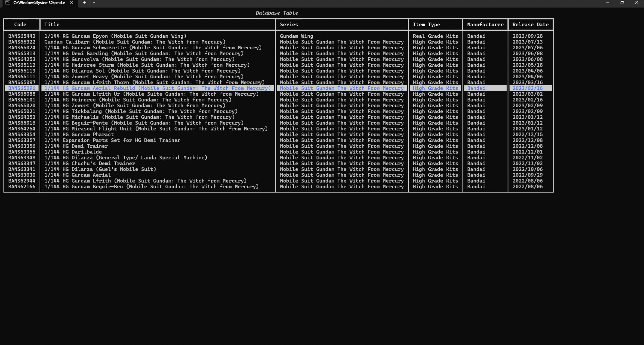Expand the new tab profile dropdown
Viewport: 644px width, 345px height.
click(94, 3)
